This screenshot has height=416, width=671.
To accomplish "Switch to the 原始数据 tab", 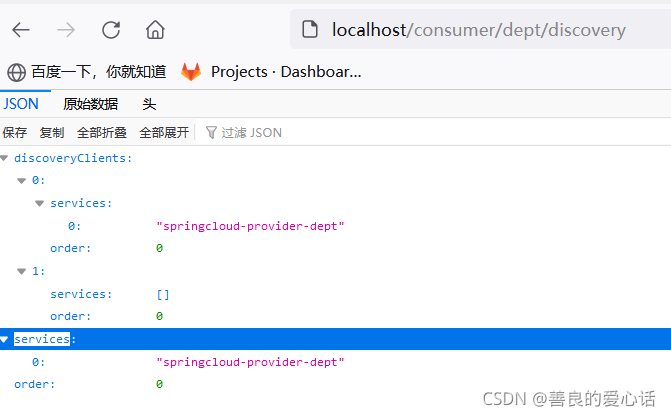I will [90, 104].
